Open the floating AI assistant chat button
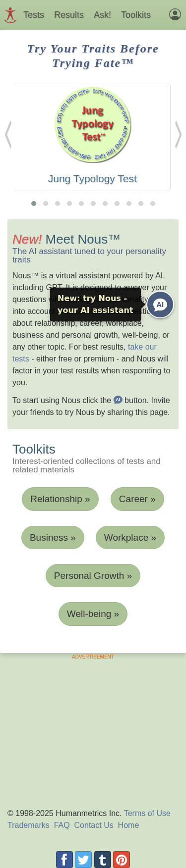This screenshot has width=186, height=868. tap(160, 305)
